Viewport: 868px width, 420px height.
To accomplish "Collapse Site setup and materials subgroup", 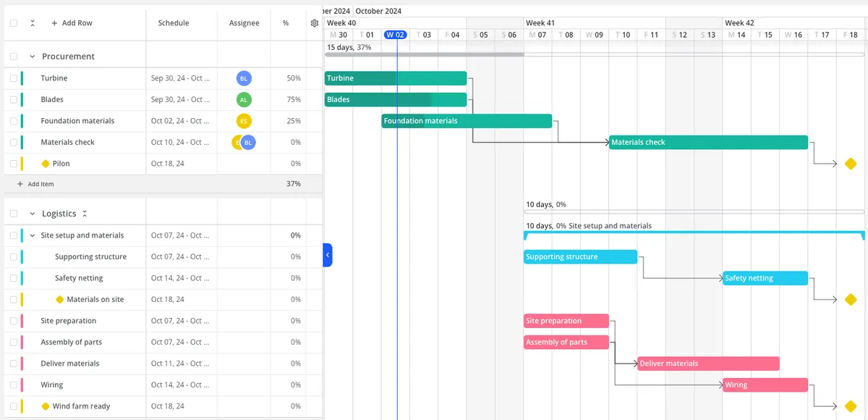I will (33, 235).
